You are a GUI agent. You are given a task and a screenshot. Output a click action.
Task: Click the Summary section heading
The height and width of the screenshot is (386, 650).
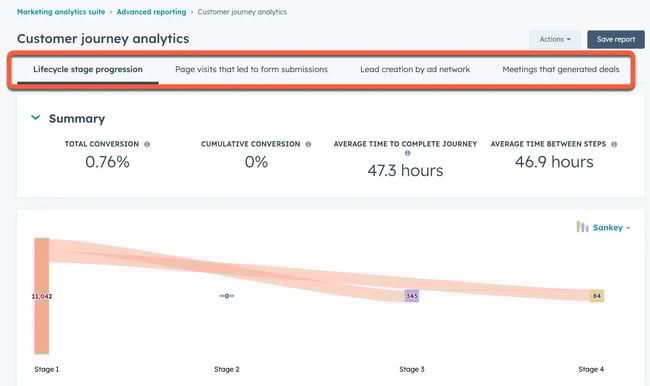pos(77,119)
